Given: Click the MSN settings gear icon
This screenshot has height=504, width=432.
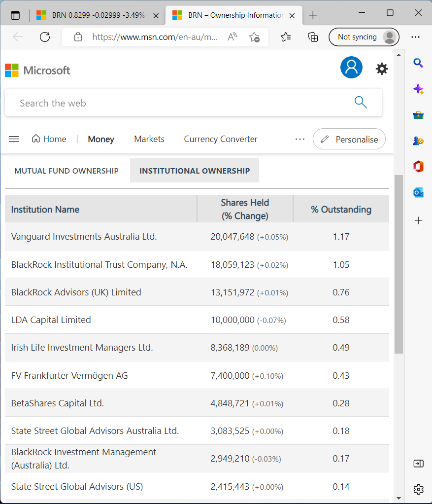Looking at the screenshot, I should [x=382, y=69].
